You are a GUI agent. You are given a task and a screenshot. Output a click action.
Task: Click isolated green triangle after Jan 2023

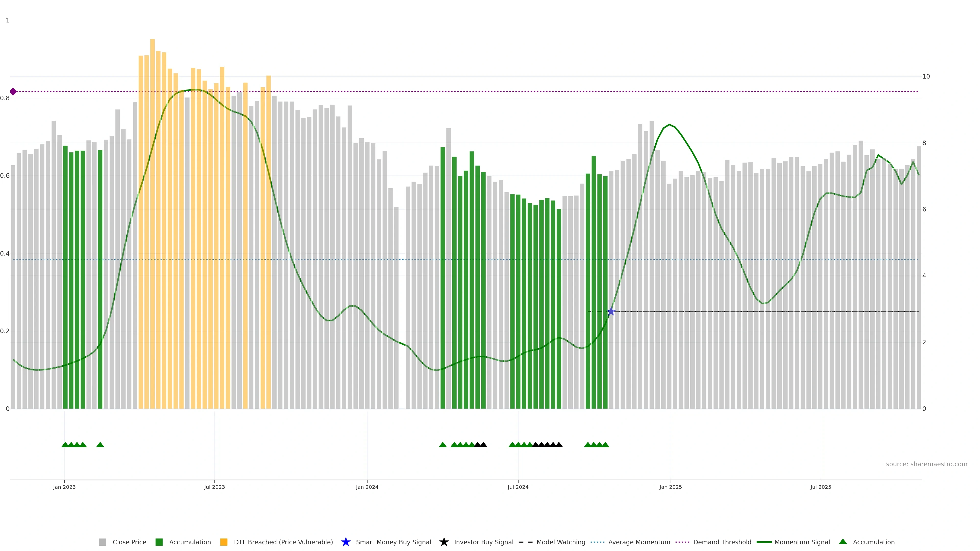point(100,445)
